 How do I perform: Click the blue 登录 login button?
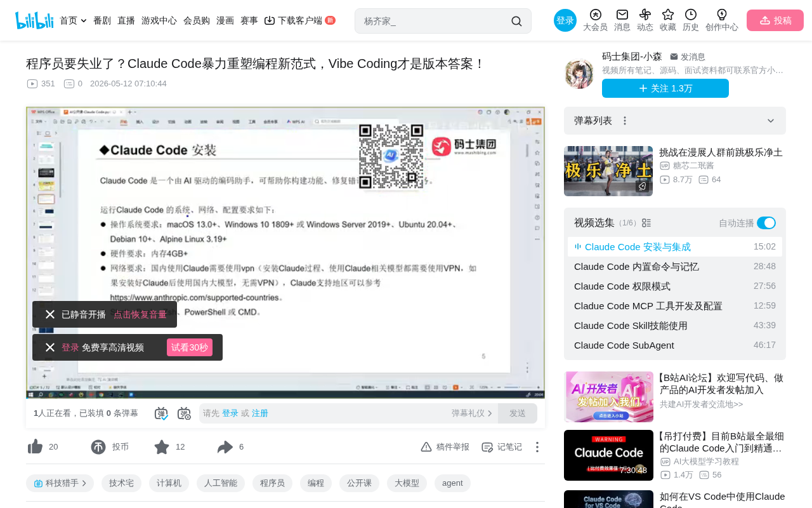565,20
